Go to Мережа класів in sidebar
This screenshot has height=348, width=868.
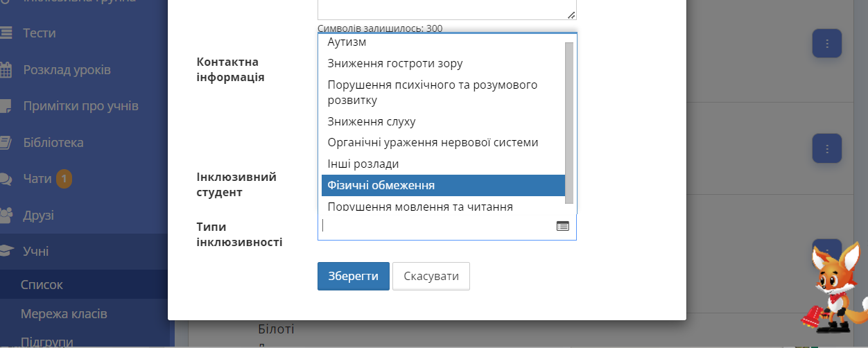pos(64,313)
